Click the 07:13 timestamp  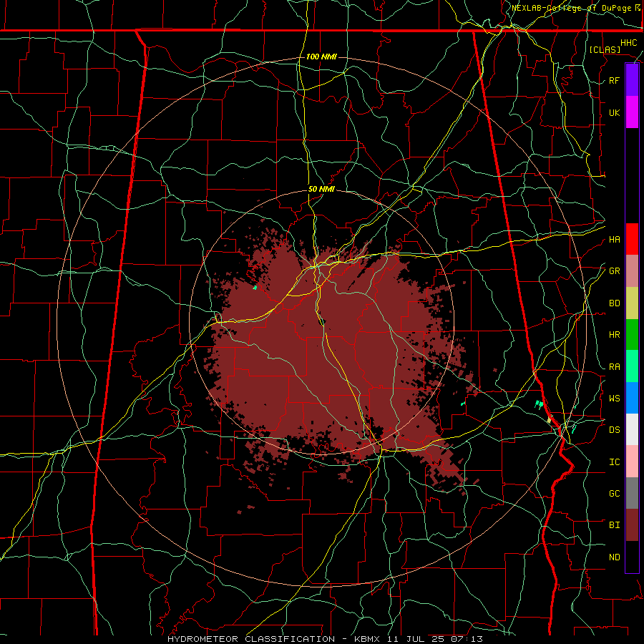coord(466,639)
